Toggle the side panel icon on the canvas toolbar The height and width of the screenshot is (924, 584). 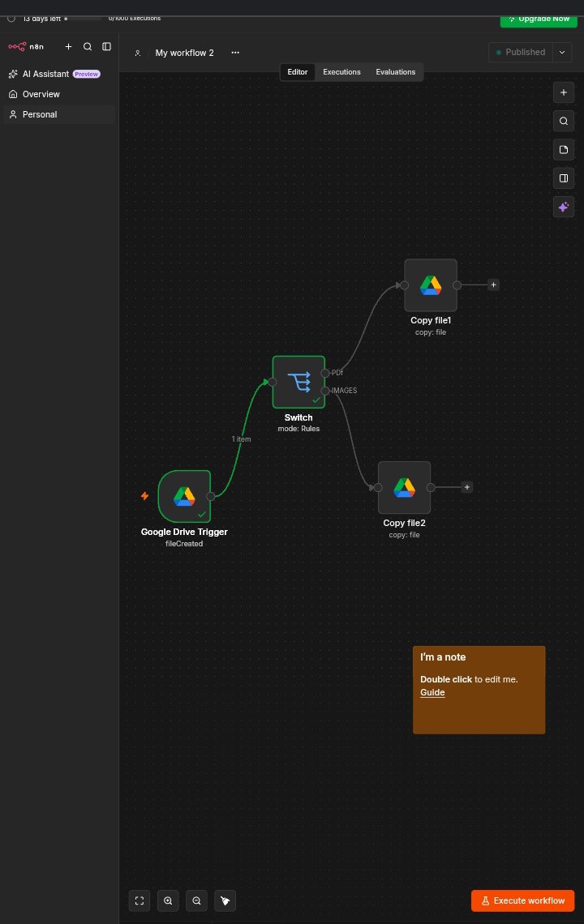[564, 178]
